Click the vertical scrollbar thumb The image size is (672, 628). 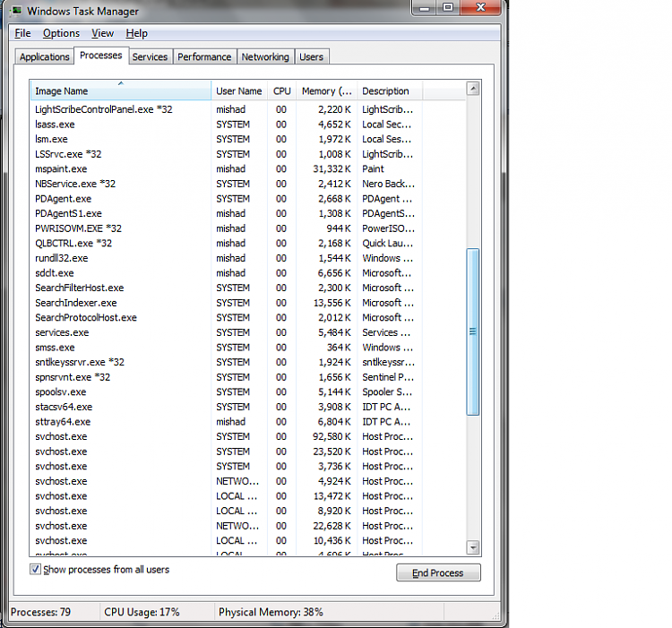473,332
